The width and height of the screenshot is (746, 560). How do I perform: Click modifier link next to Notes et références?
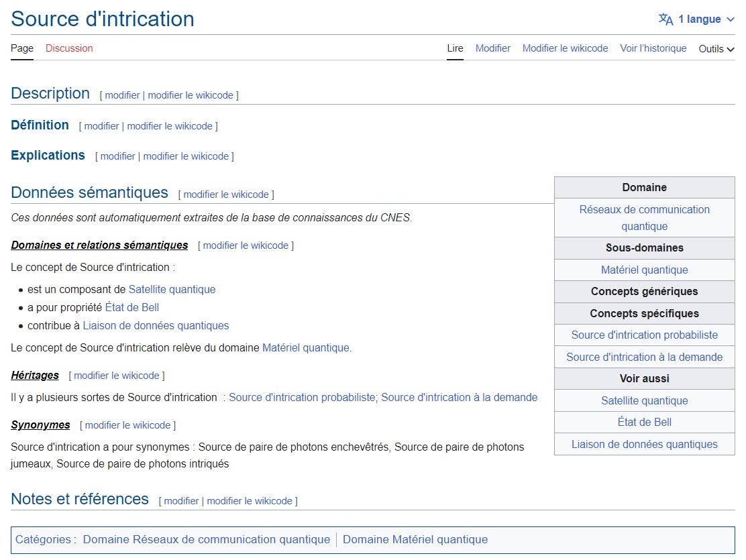181,501
